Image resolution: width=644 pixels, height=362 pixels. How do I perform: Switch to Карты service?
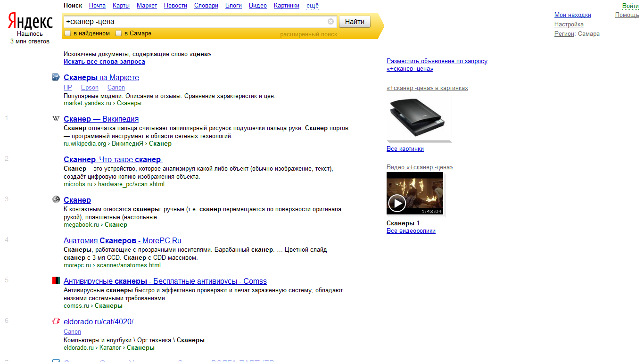[121, 6]
